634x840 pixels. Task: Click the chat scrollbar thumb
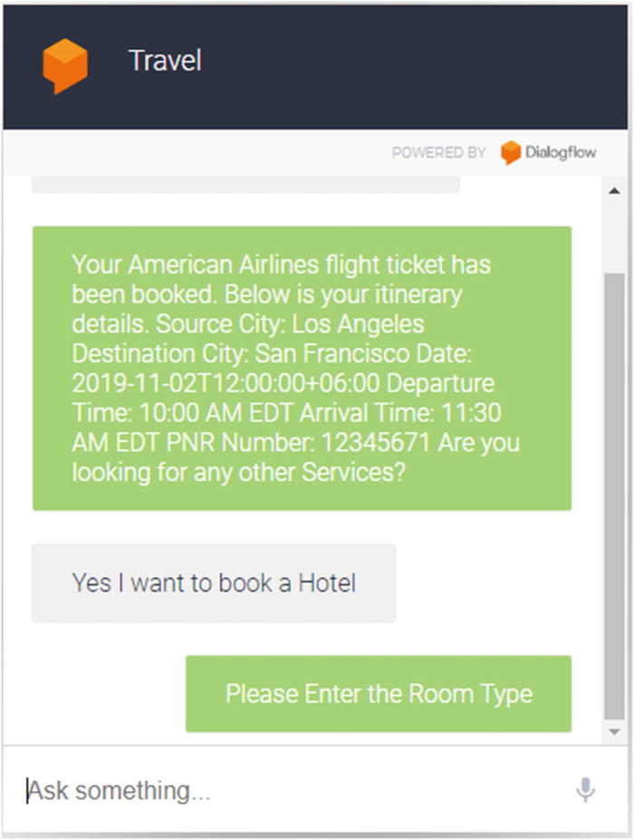click(615, 497)
